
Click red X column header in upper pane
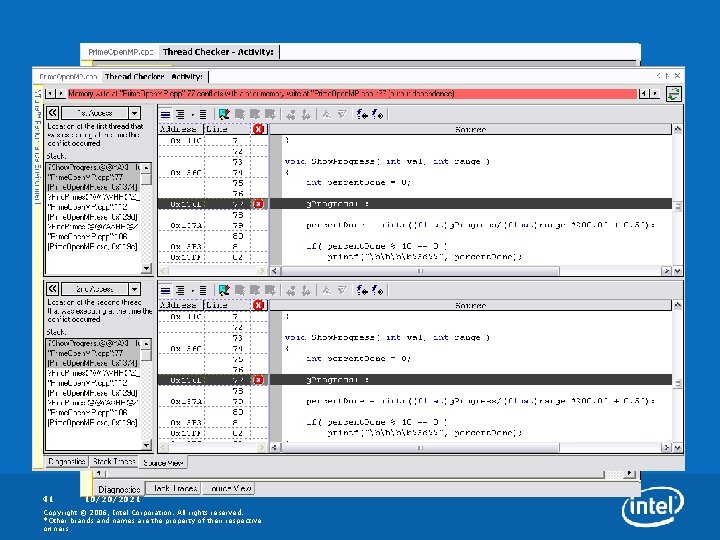pyautogui.click(x=259, y=129)
